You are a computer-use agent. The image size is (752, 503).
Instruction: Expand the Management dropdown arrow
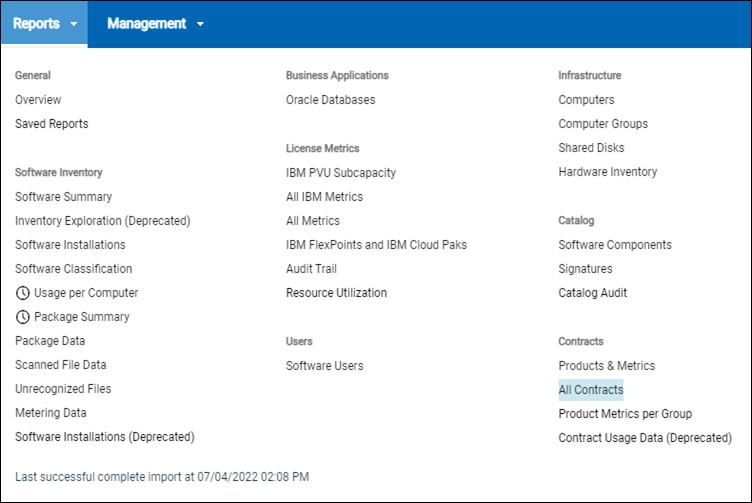click(201, 24)
